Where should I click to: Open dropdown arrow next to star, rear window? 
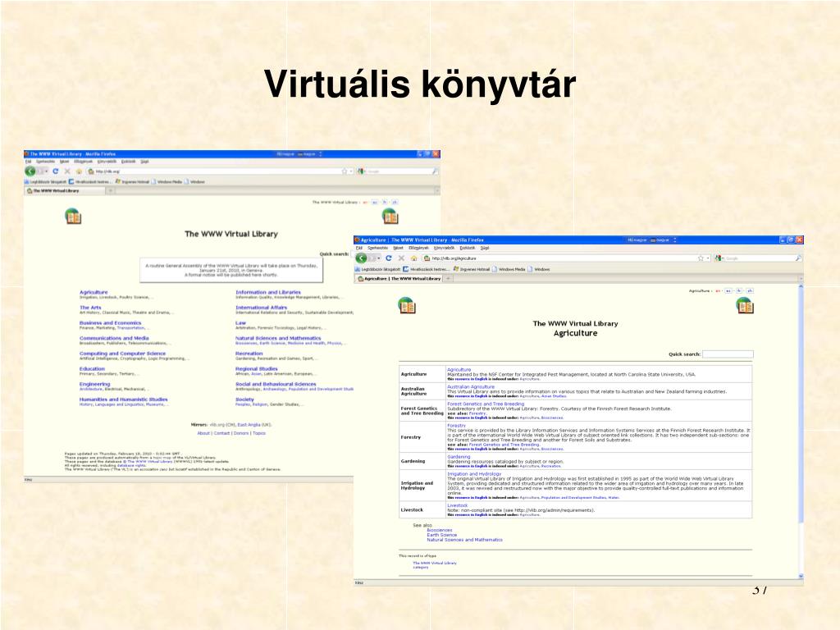coord(351,171)
